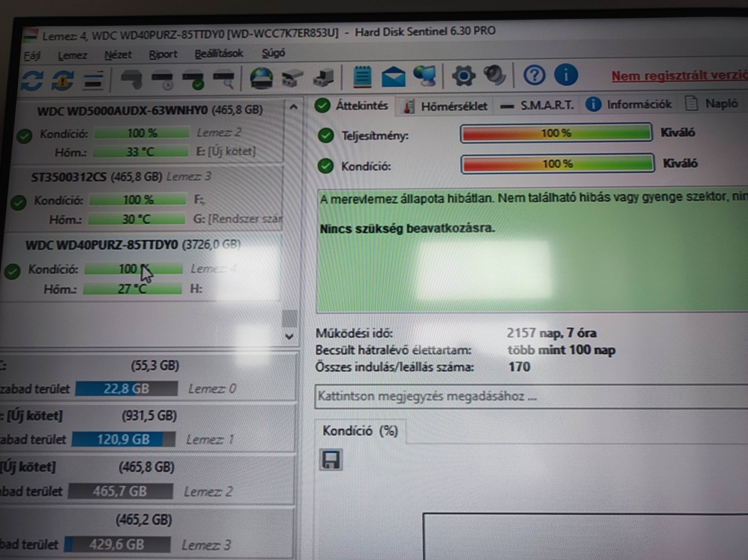Click the blue info circle toolbar icon
The width and height of the screenshot is (748, 560).
click(566, 75)
